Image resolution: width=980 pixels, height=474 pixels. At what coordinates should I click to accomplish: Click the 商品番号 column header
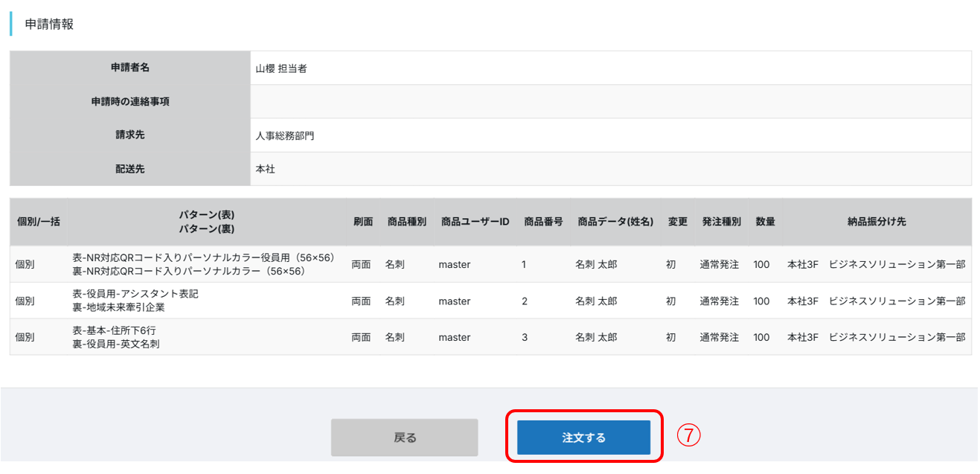pyautogui.click(x=543, y=222)
